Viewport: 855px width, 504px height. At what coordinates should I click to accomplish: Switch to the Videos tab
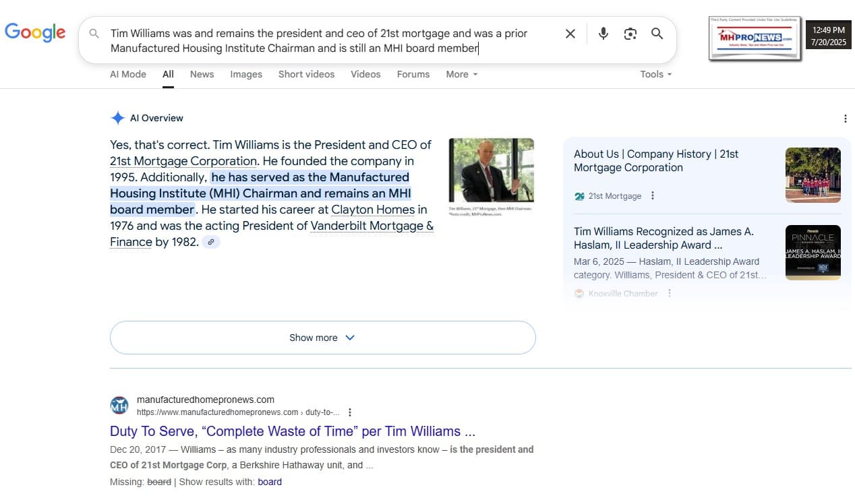tap(365, 74)
